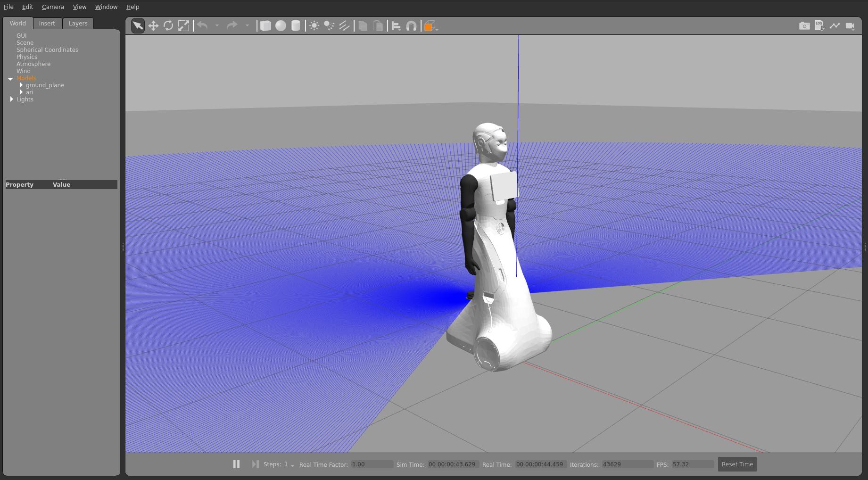
Task: Toggle video recording icon
Action: [x=850, y=26]
